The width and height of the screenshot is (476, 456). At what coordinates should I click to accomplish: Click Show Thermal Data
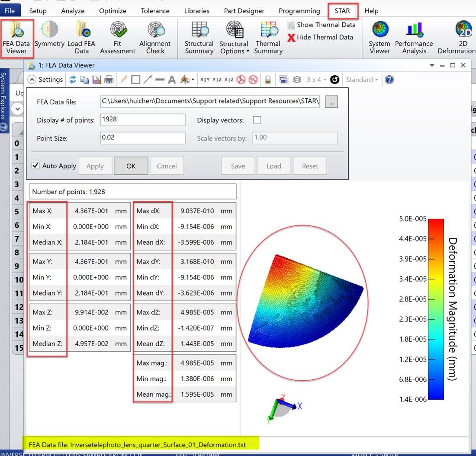tap(322, 25)
